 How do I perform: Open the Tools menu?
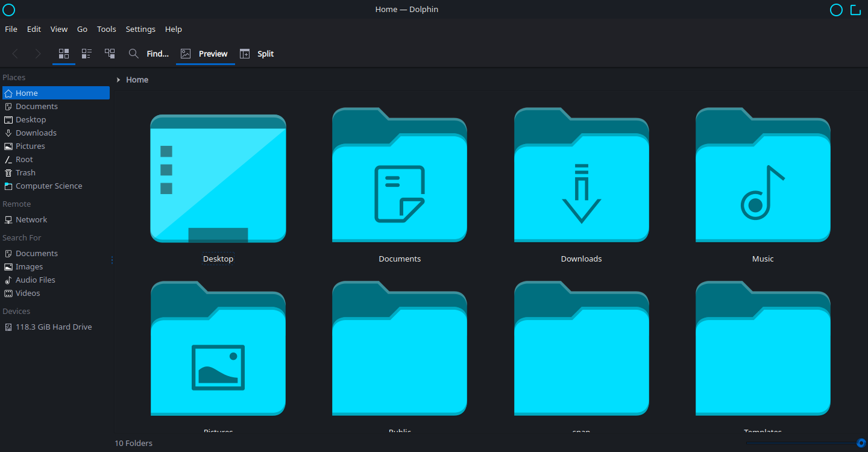point(107,29)
